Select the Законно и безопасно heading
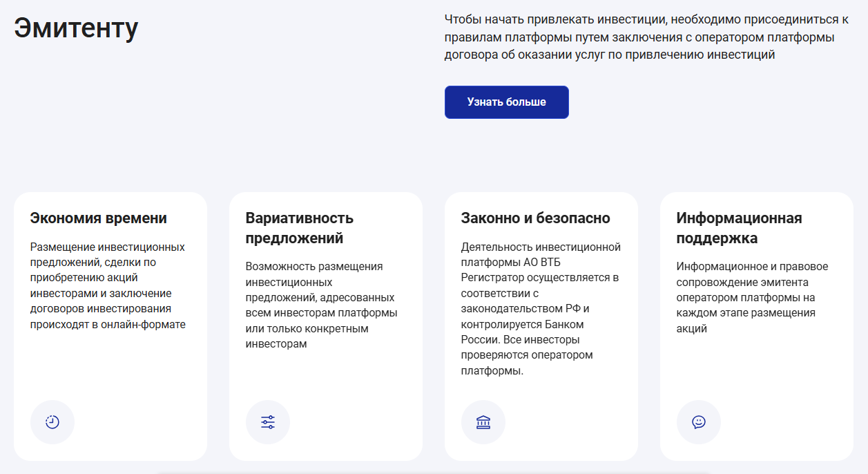This screenshot has width=868, height=474. [536, 218]
